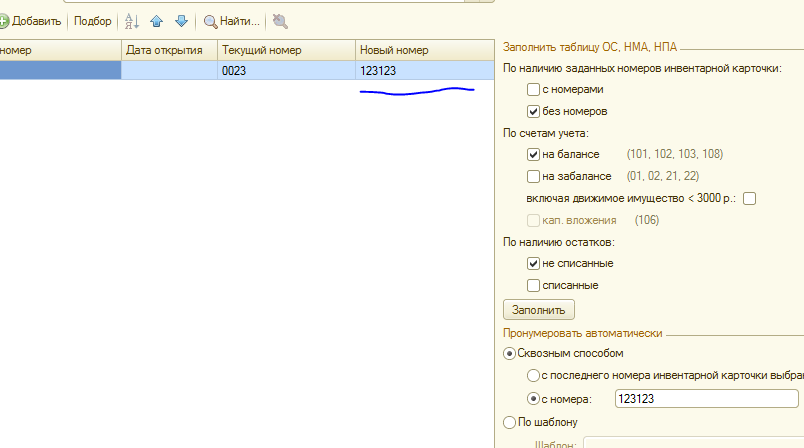Move the row up with blue arrow
This screenshot has height=448, width=804.
(x=156, y=21)
